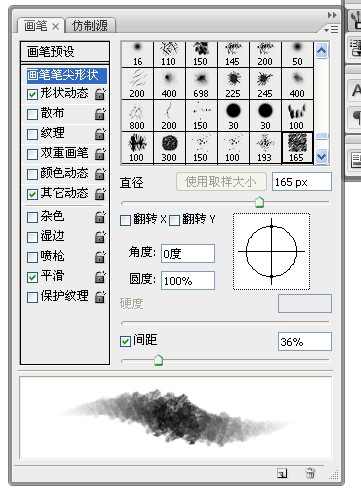The image size is (361, 494).
Task: Uncheck the 平滑 checkbox
Action: coord(32,277)
